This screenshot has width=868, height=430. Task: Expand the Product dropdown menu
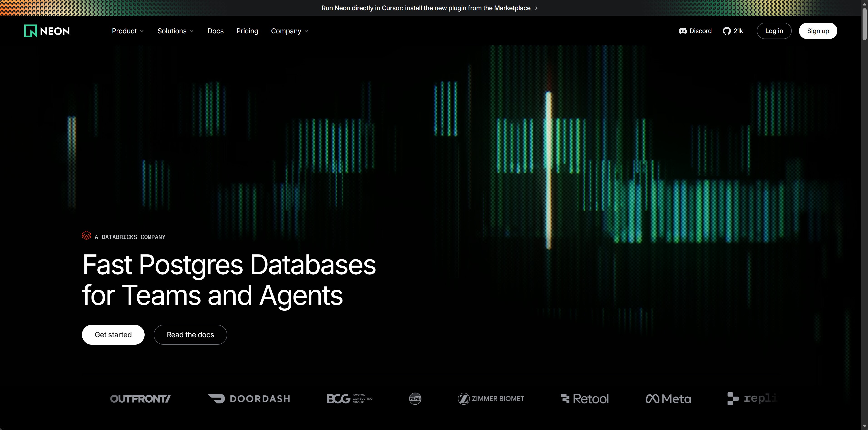click(x=128, y=31)
